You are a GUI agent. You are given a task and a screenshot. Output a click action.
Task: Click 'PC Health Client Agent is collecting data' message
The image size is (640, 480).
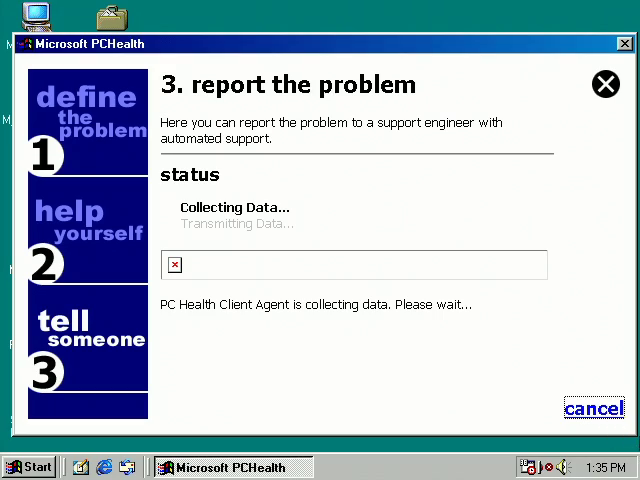pos(316,304)
